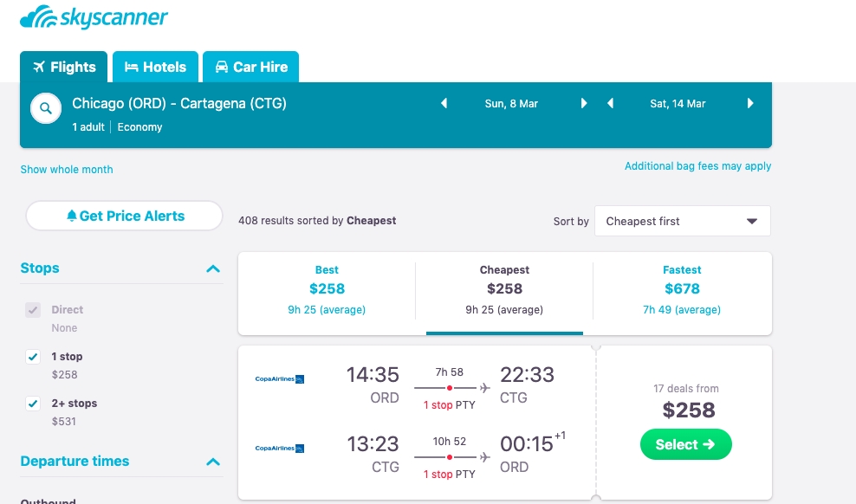Uncheck the 2+ stops filter
856x504 pixels.
click(33, 404)
